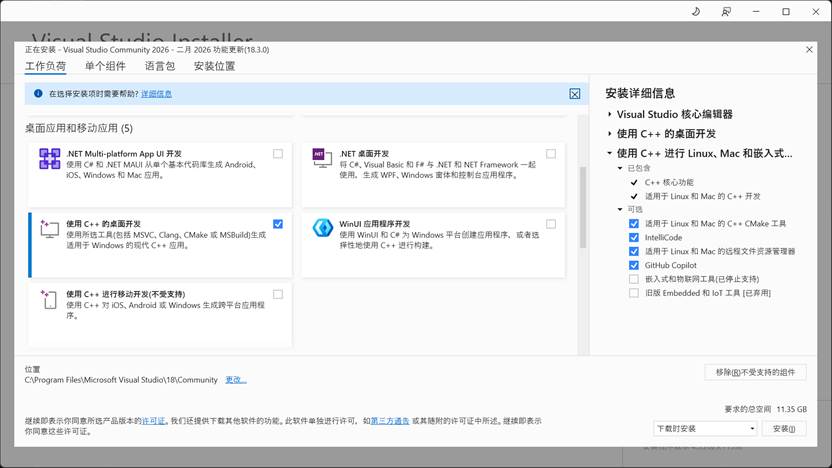
Task: Click the .NET desktop development workload icon
Action: pos(322,158)
